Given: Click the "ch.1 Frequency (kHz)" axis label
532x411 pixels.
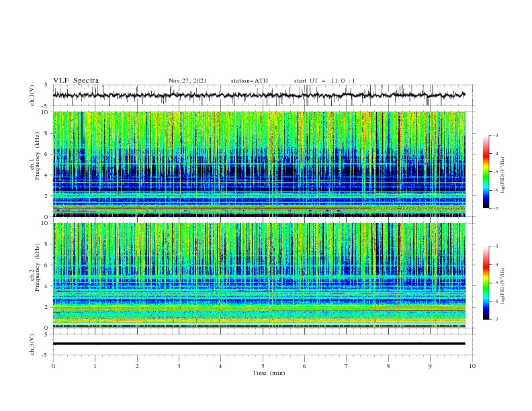Looking at the screenshot, I should tap(35, 156).
